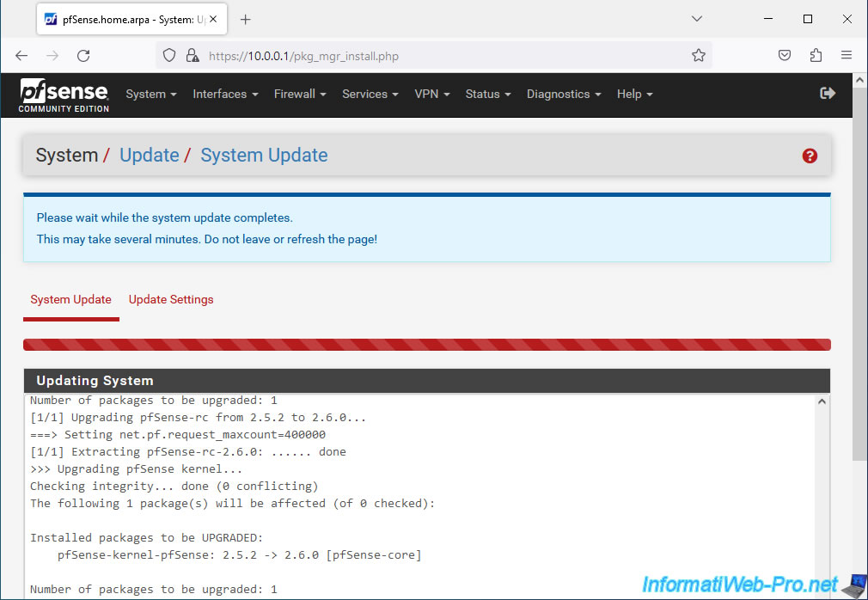Viewport: 868px width, 600px height.
Task: Click the Save to Pocket icon
Action: click(785, 55)
